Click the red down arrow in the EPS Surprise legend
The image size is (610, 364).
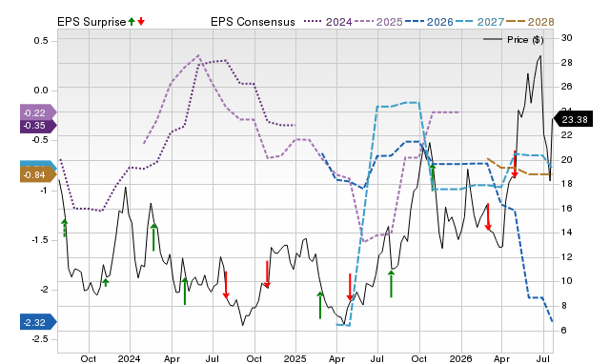[141, 21]
